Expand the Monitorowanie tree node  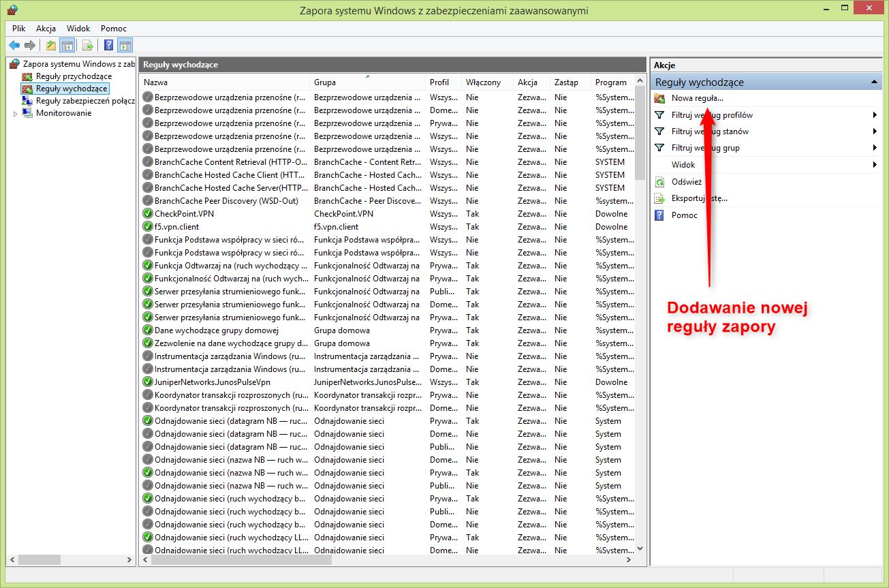pos(15,114)
